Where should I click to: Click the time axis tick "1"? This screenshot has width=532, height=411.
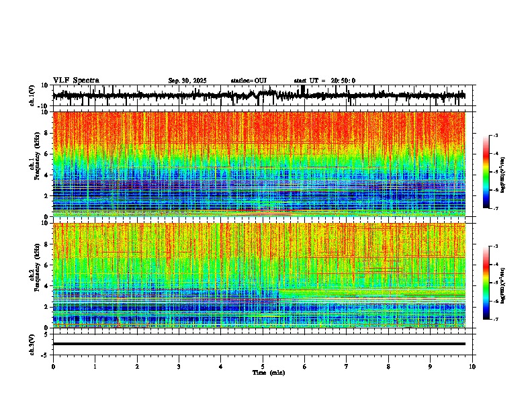click(x=95, y=367)
